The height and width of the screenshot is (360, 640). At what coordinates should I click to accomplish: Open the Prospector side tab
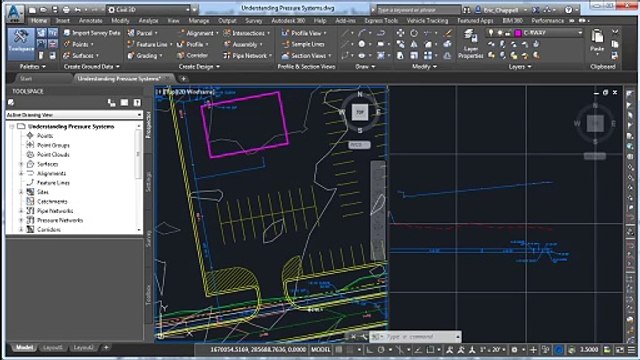[148, 124]
